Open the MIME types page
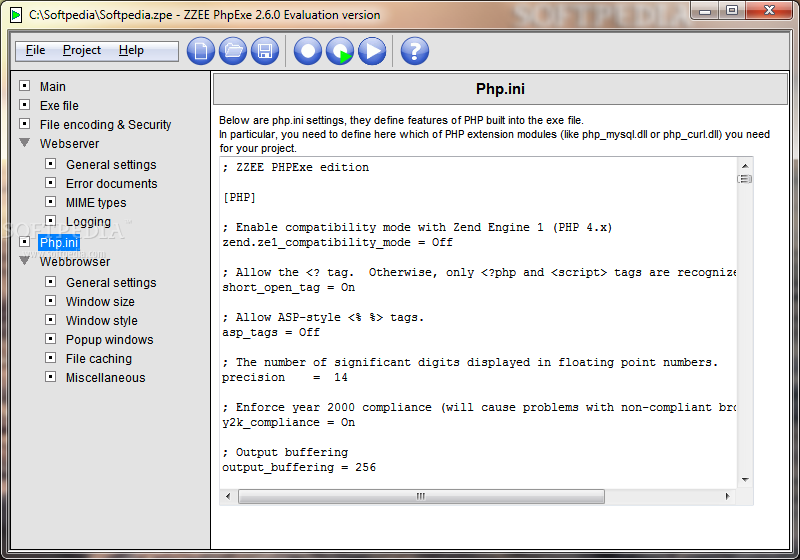Screen dimensions: 800x560 [96, 202]
